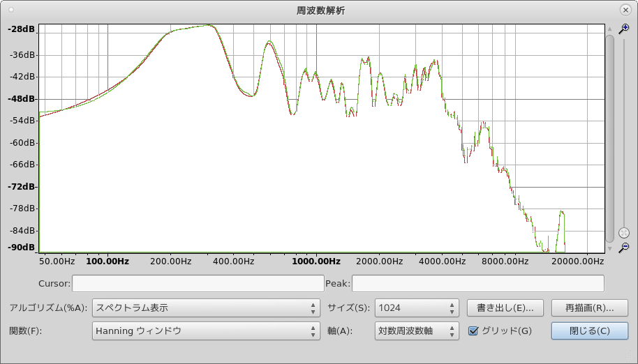Click the scrollbar up arrow beside the graph

tap(609, 29)
